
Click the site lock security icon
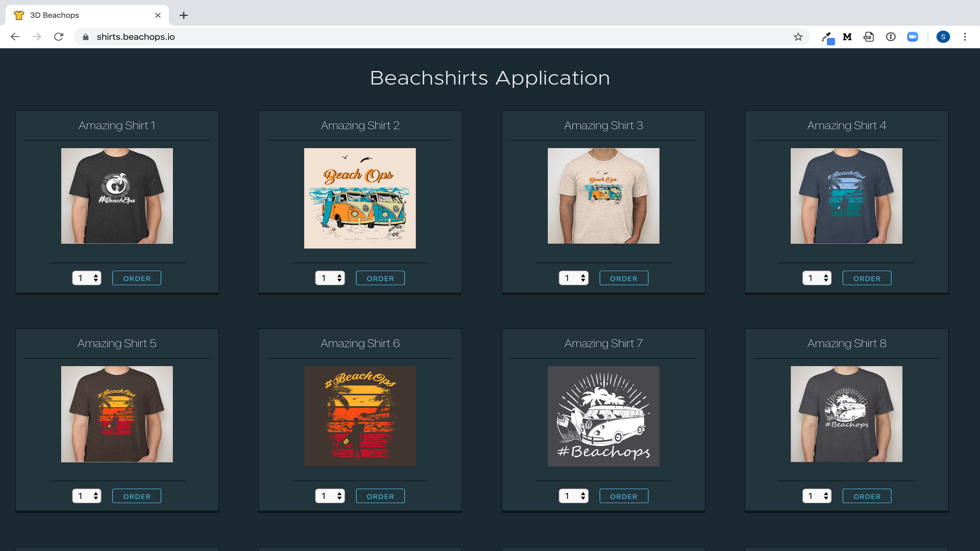86,37
